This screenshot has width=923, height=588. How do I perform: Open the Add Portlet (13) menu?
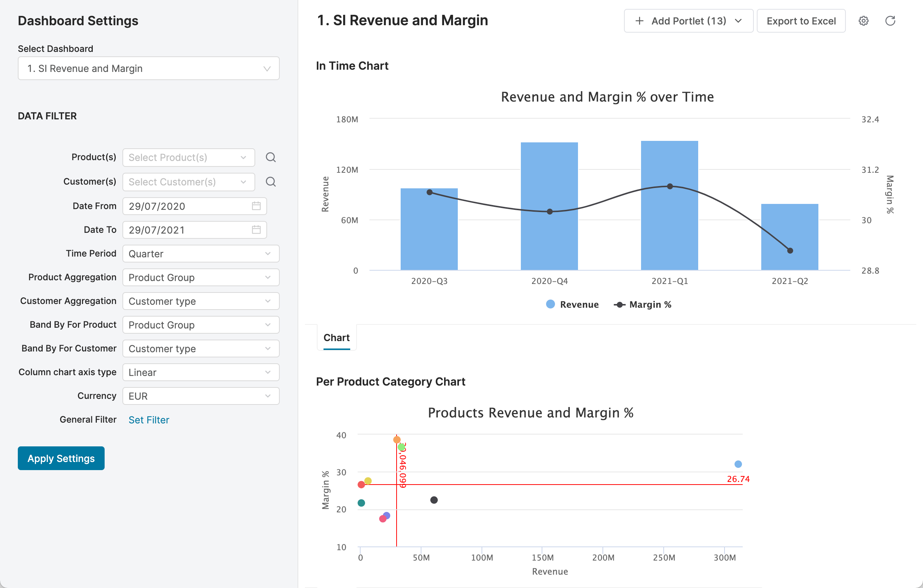pyautogui.click(x=688, y=21)
